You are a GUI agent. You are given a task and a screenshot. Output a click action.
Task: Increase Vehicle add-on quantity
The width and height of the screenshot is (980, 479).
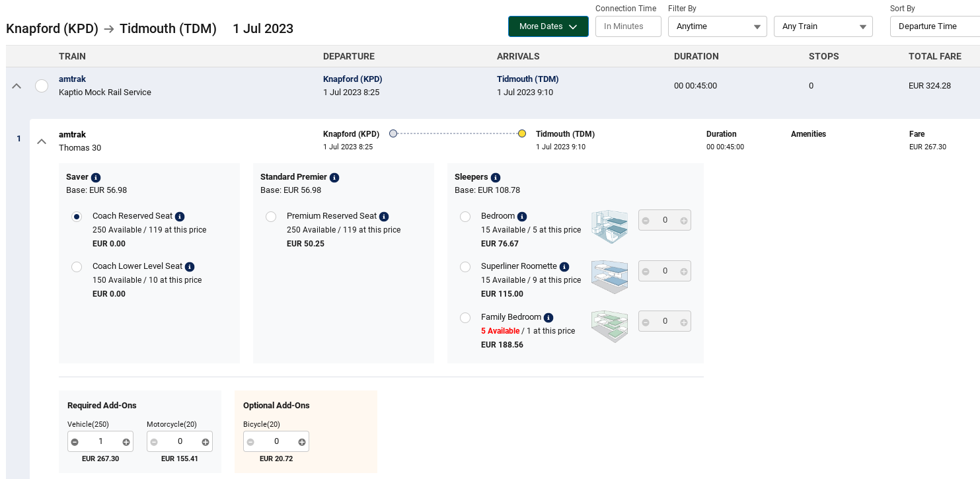pos(126,442)
